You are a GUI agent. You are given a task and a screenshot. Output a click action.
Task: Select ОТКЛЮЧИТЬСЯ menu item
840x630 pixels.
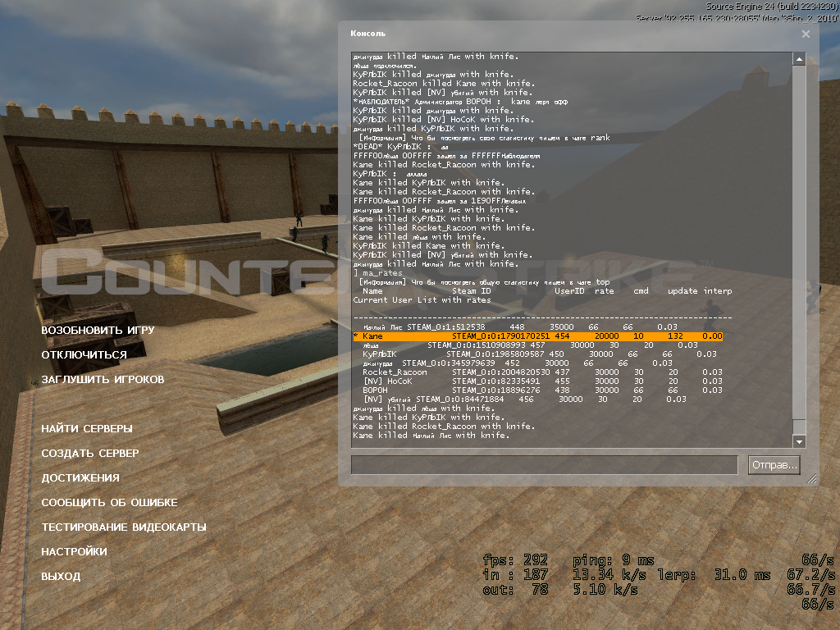(x=84, y=354)
